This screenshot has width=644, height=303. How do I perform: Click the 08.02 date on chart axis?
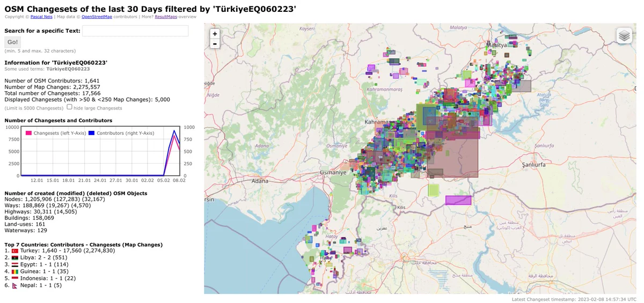coord(179,181)
